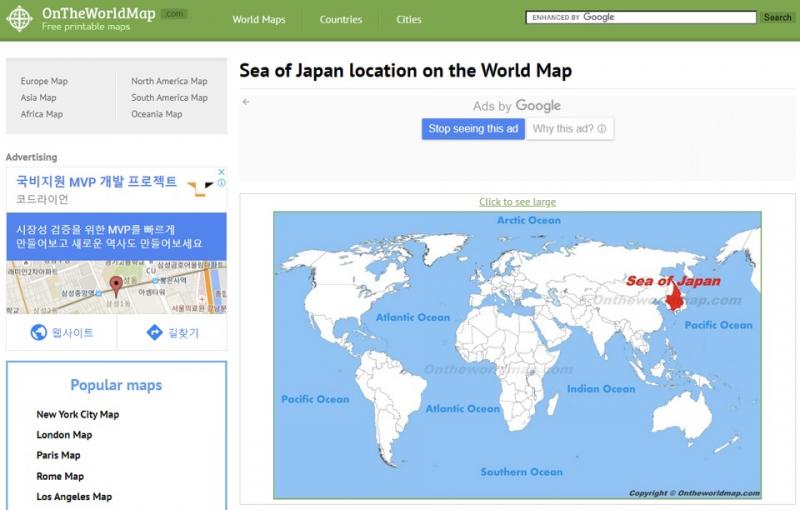Open the New York City Map link
Image resolution: width=800 pixels, height=510 pixels.
click(x=77, y=415)
